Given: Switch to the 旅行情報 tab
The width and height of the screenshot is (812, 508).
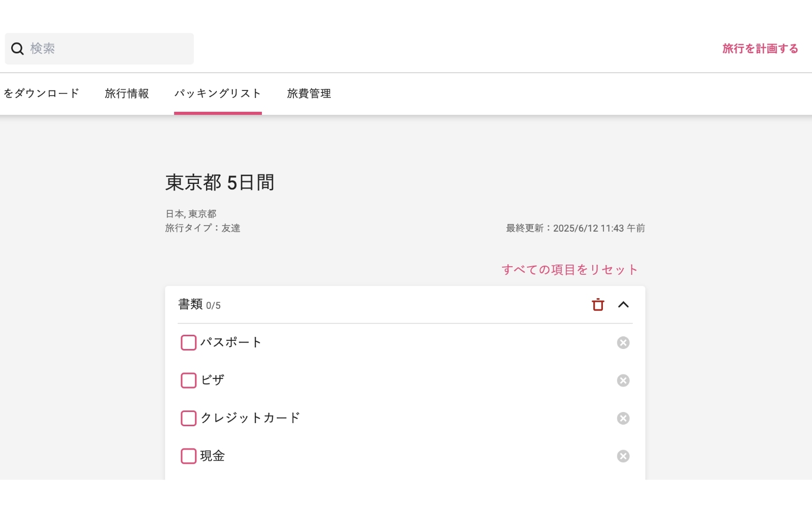Looking at the screenshot, I should tap(127, 93).
